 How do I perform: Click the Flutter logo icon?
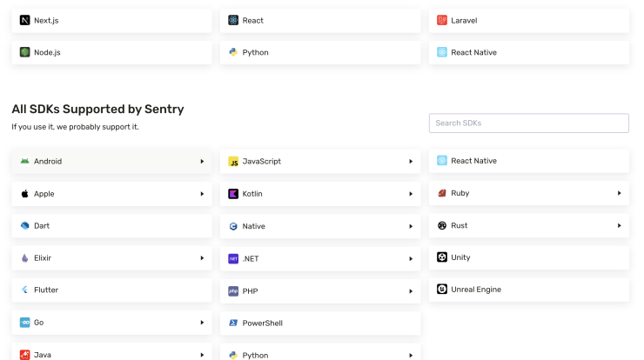coord(24,290)
